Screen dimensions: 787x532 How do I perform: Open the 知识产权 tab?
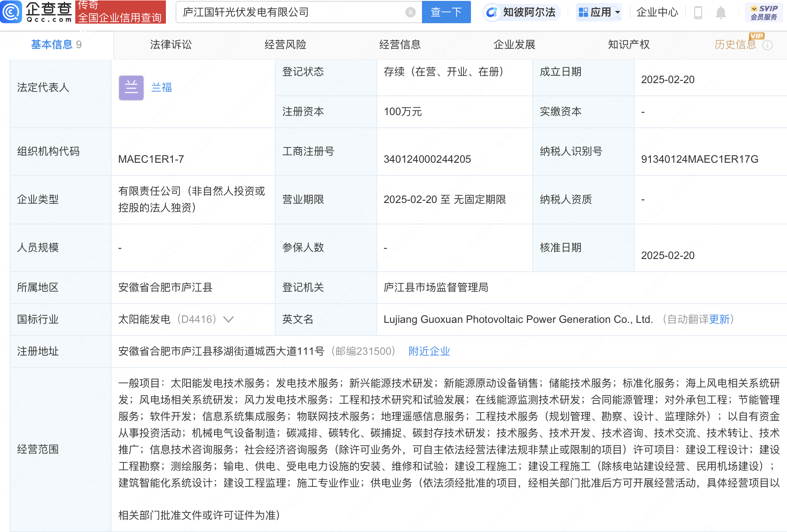(x=628, y=44)
